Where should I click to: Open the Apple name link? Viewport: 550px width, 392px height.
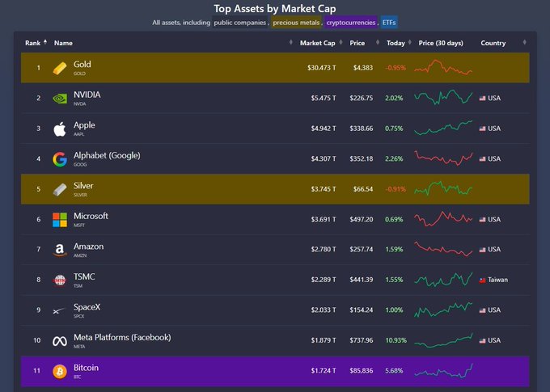coord(84,125)
